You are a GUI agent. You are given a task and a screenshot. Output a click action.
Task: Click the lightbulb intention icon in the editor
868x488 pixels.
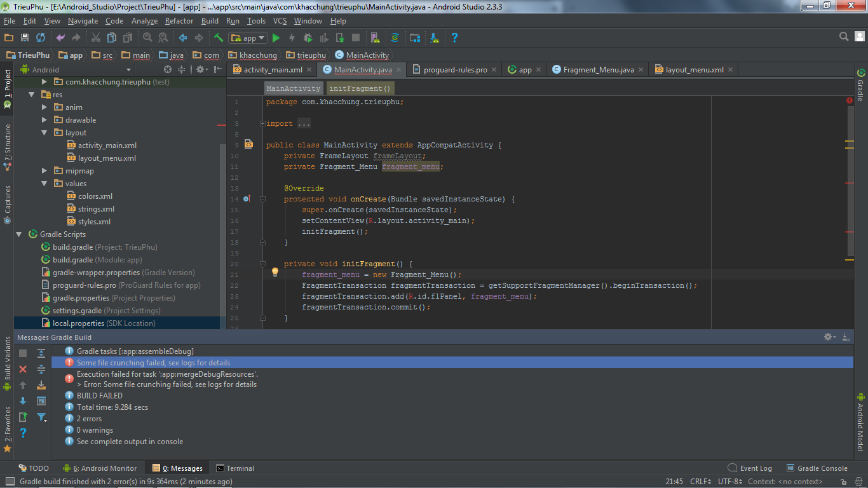275,272
